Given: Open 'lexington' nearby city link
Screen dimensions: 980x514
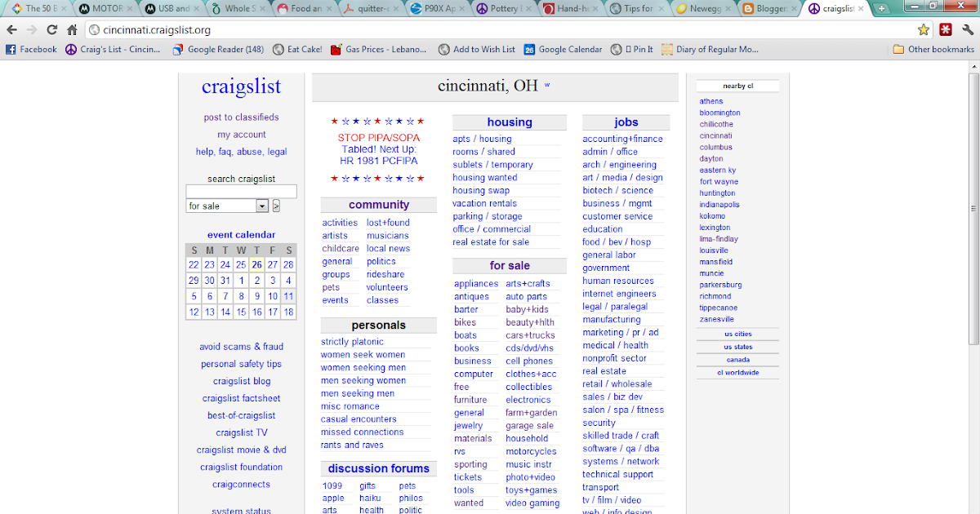Looking at the screenshot, I should click(x=715, y=228).
